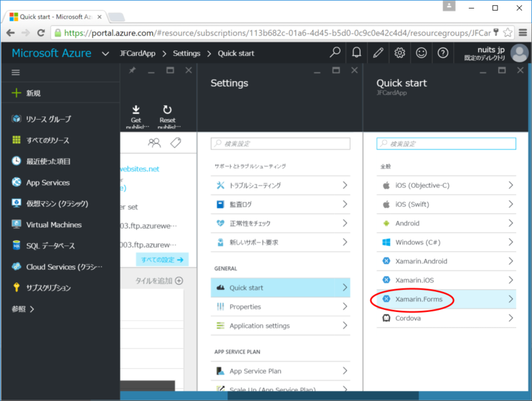Go back with browser back arrow
This screenshot has width=532, height=401.
11,33
